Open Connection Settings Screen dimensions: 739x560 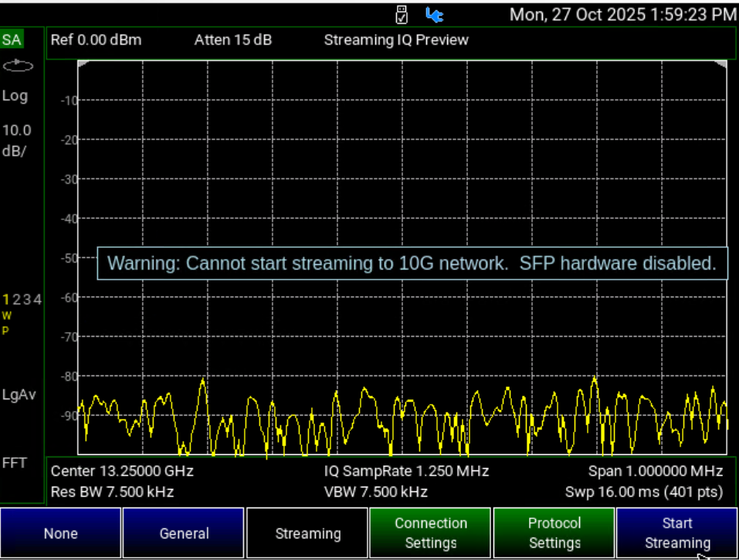point(430,533)
